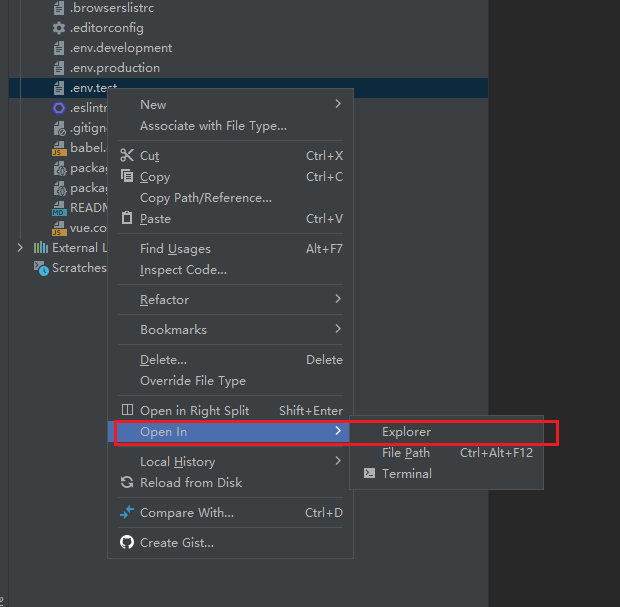
Task: Expand the External Libraries tree node
Action: [x=20, y=248]
